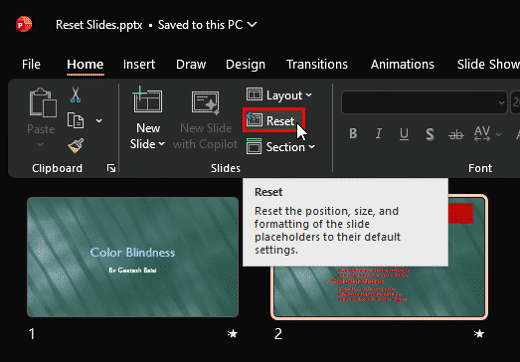520x362 pixels.
Task: Open the Clipboard dialog launcher
Action: (111, 168)
